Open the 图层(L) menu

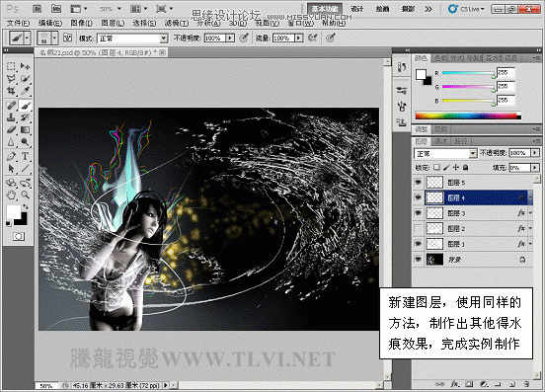pos(113,24)
